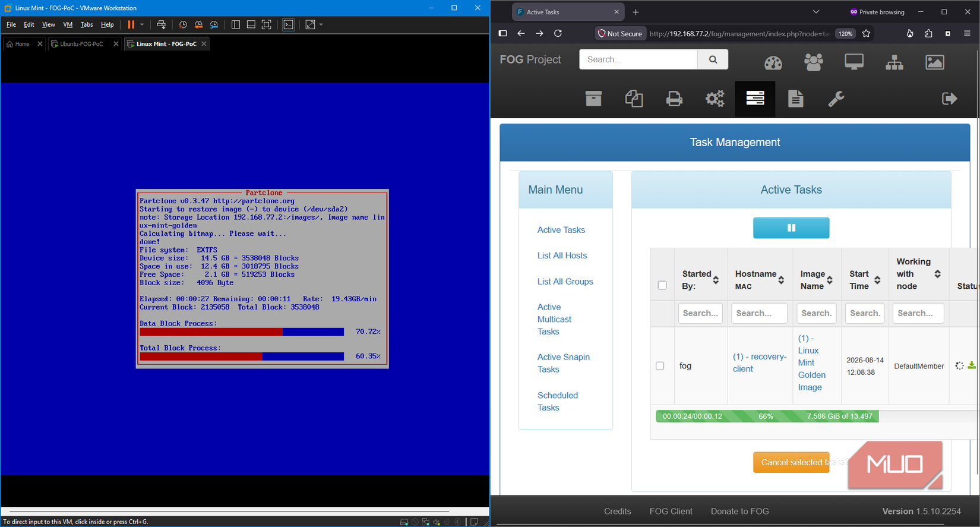Check the select-all tasks checkbox in header
This screenshot has width=980, height=527.
(x=662, y=285)
